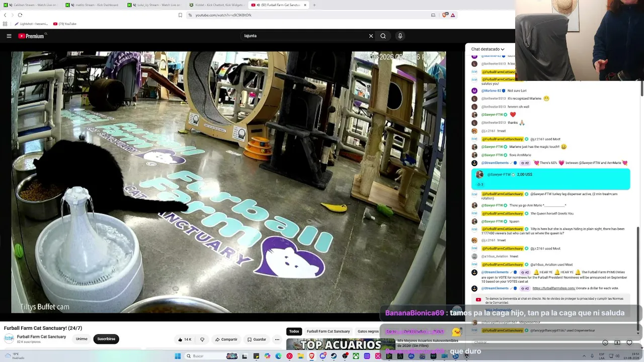Open the Lightshot bookmark
The image size is (644, 362).
pyautogui.click(x=31, y=24)
